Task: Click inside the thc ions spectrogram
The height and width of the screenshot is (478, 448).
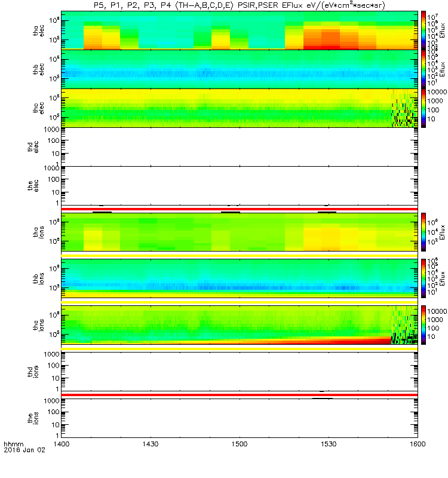Action: pyautogui.click(x=240, y=325)
